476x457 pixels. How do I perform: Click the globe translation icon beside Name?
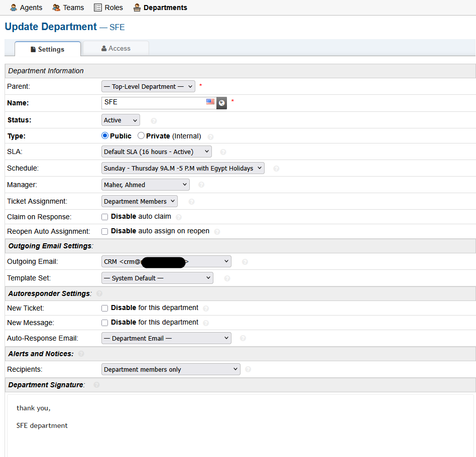point(221,103)
